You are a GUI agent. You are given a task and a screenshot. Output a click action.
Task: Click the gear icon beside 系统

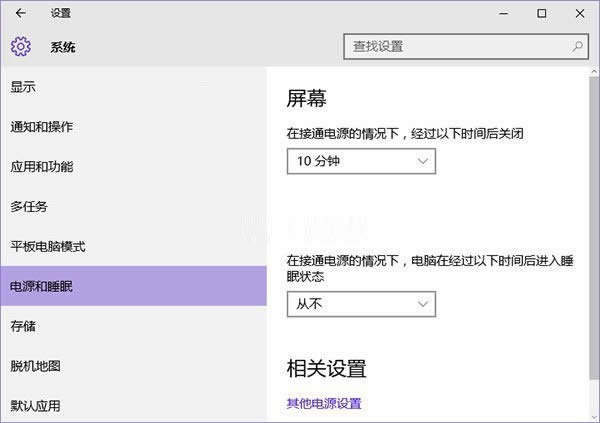coord(21,47)
